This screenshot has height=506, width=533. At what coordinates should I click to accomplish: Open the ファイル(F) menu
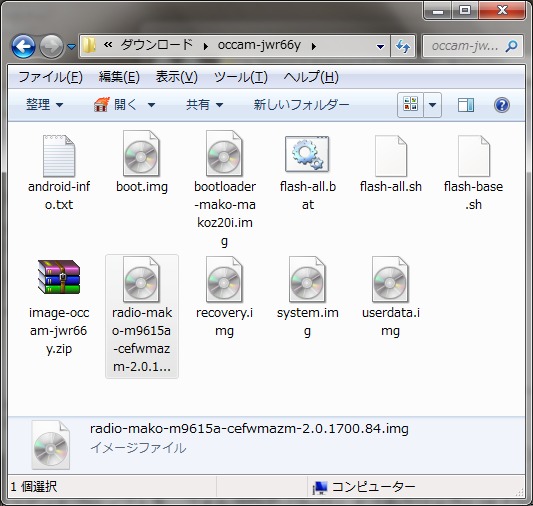point(50,77)
